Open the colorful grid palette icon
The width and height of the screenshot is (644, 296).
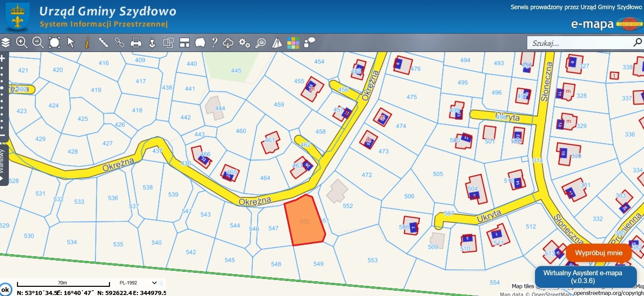coord(293,43)
